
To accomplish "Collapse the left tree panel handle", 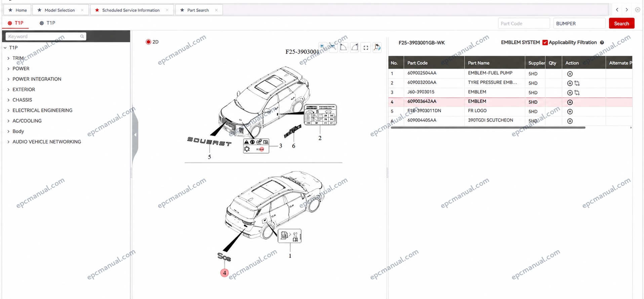I will tap(135, 135).
